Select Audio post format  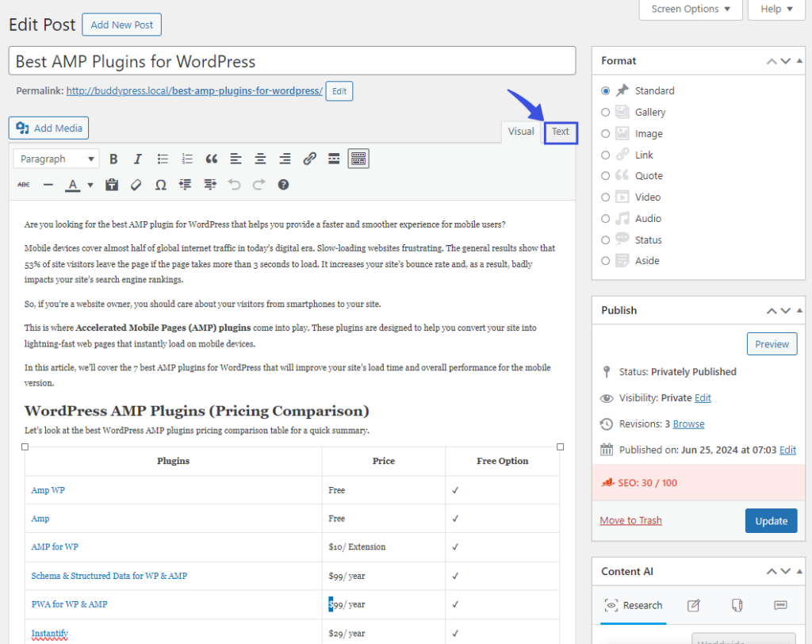[x=605, y=219]
